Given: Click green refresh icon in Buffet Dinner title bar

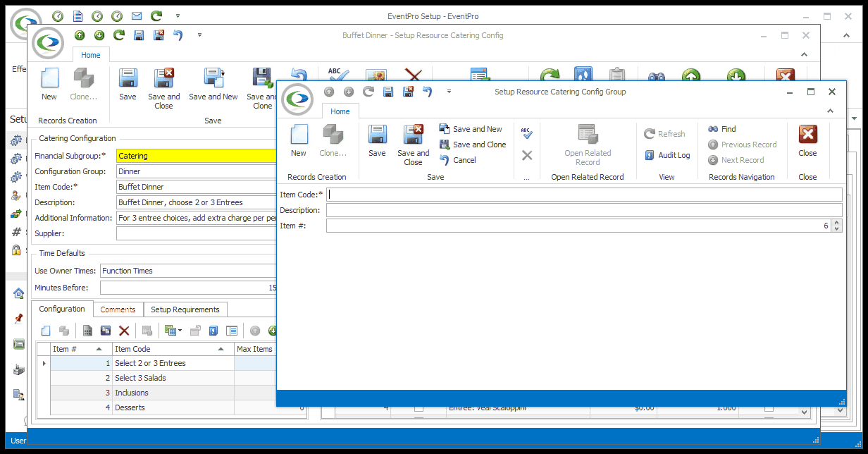Looking at the screenshot, I should pos(119,35).
